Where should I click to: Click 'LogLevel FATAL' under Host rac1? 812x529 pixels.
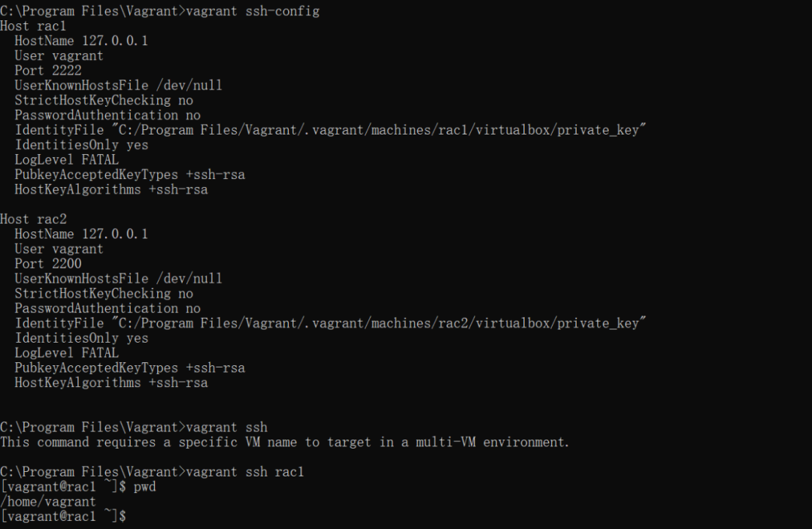point(66,159)
